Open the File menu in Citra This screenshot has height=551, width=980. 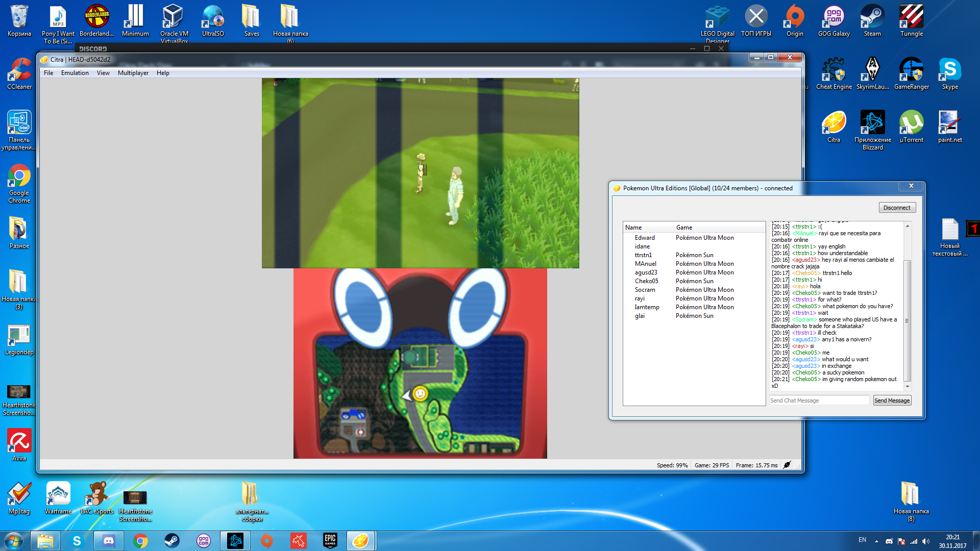click(48, 73)
